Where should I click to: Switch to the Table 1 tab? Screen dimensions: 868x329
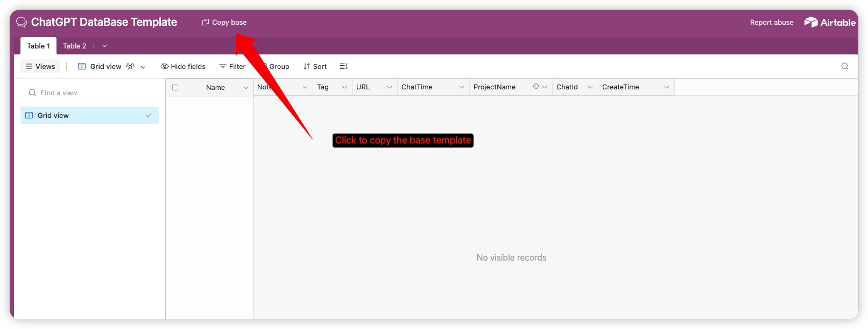(x=38, y=46)
